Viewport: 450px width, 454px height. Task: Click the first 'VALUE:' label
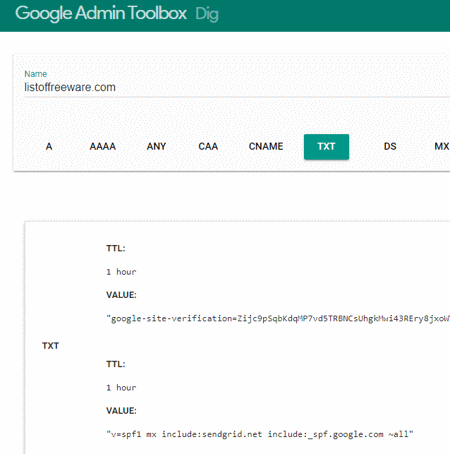coord(121,295)
